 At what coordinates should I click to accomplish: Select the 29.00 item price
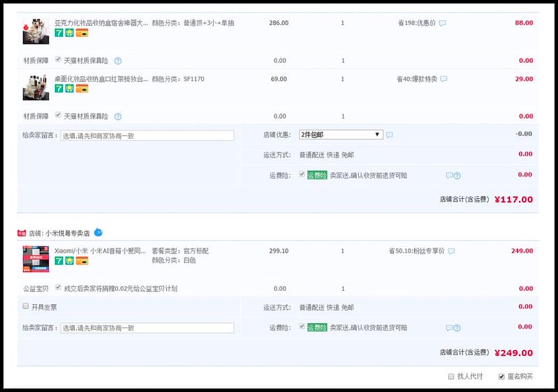tap(524, 79)
